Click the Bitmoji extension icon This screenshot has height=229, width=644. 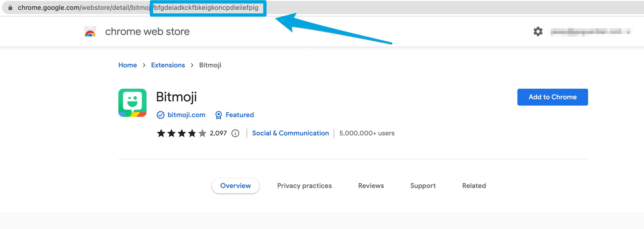pos(132,103)
